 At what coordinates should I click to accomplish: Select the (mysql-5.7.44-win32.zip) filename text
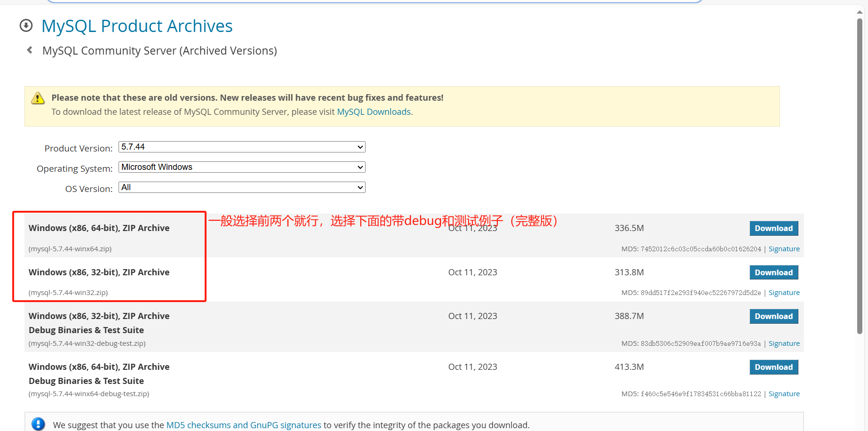click(x=68, y=293)
